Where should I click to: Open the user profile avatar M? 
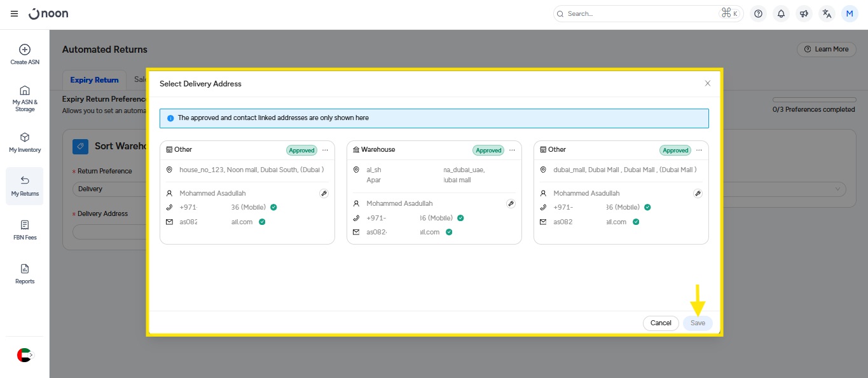pyautogui.click(x=850, y=13)
